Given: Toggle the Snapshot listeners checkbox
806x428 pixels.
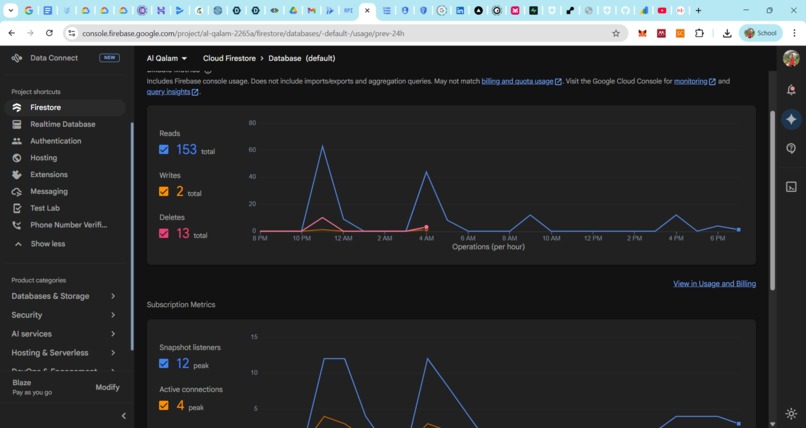Looking at the screenshot, I should point(163,364).
